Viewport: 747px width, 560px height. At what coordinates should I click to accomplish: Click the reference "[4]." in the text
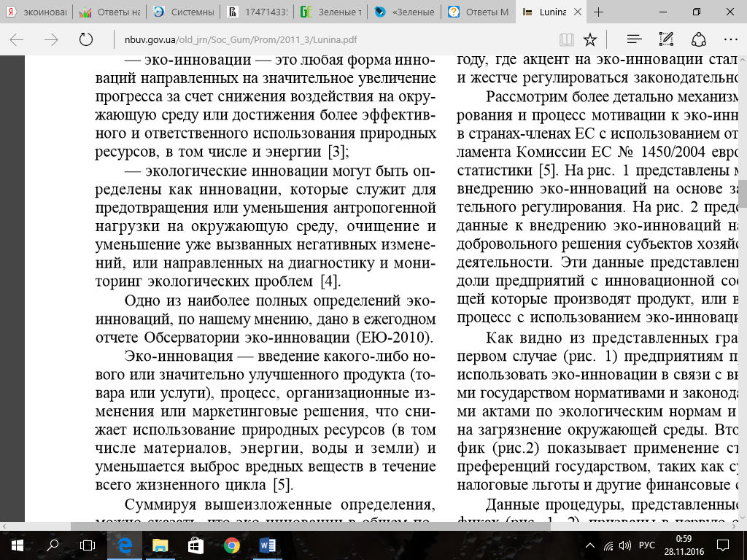tap(330, 281)
